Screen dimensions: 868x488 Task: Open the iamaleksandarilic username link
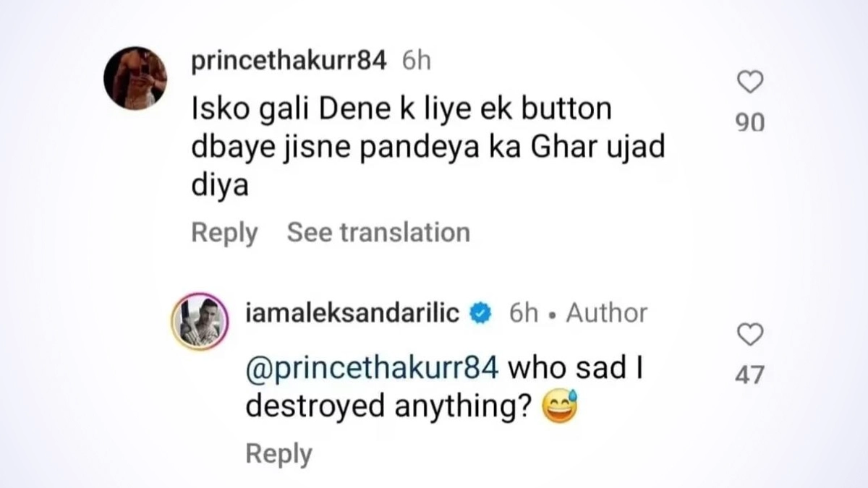tap(353, 313)
